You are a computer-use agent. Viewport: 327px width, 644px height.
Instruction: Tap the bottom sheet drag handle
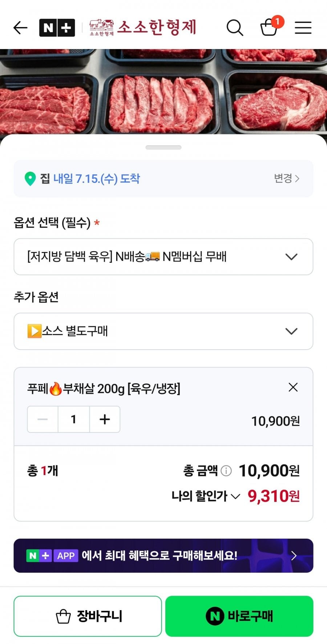(x=163, y=148)
